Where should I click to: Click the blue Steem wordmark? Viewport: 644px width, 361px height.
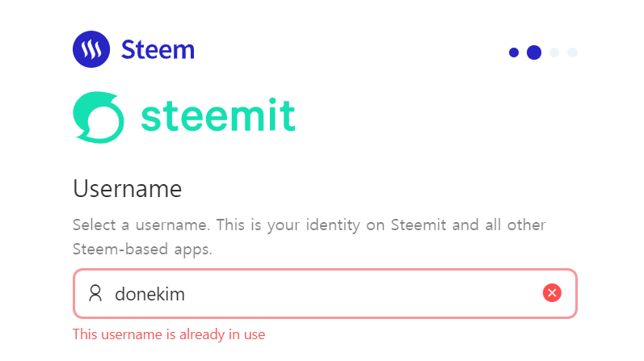pos(158,50)
